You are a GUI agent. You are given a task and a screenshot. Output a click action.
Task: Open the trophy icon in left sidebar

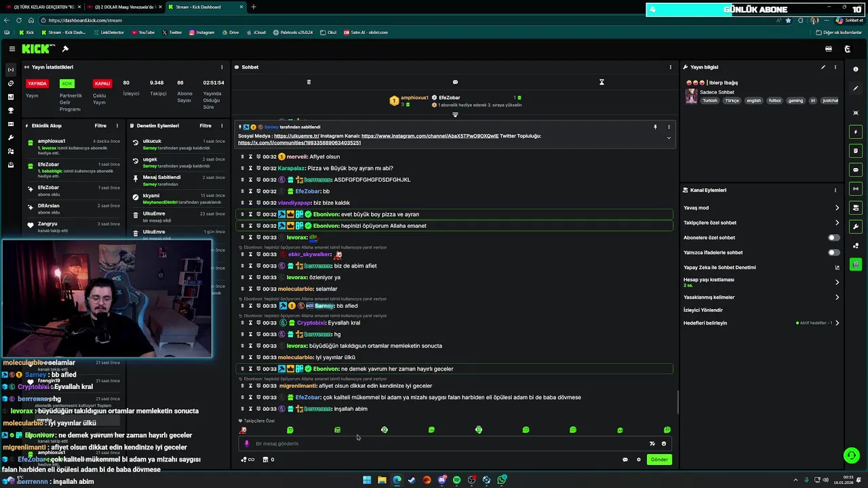coord(11,110)
